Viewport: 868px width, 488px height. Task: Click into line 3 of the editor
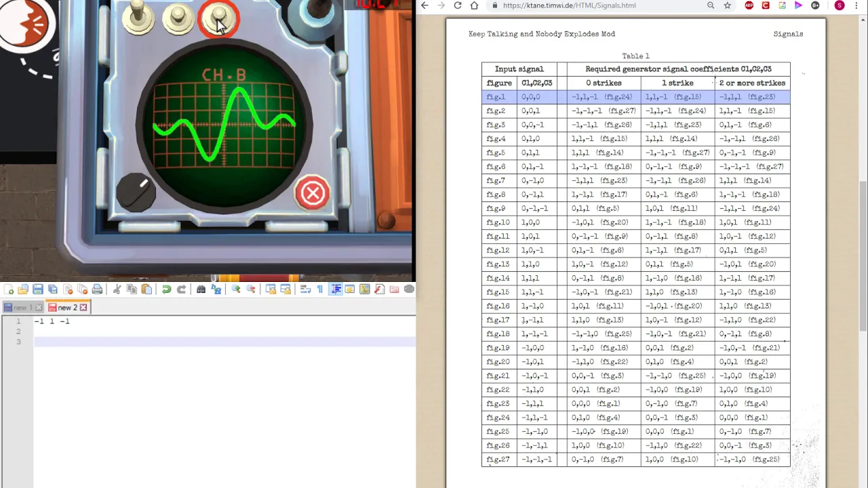[224, 342]
